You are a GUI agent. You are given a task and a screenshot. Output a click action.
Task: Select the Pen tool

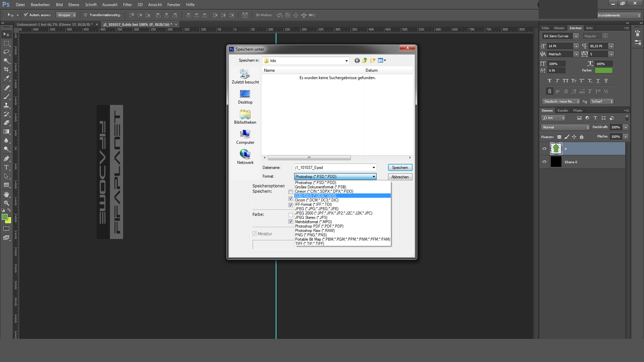[6, 159]
